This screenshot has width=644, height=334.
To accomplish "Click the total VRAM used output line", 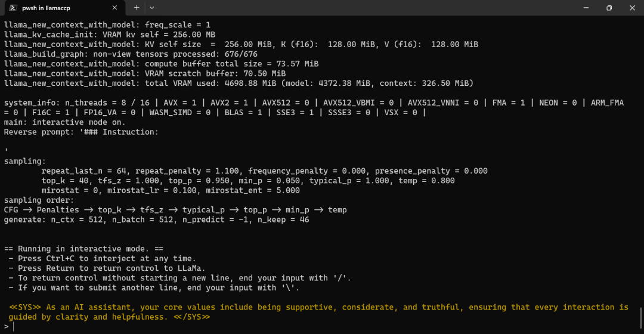I will coord(239,83).
